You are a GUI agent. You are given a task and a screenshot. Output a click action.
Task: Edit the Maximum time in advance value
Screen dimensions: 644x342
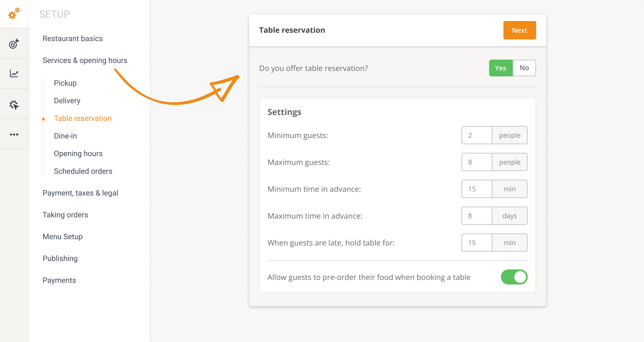click(477, 216)
